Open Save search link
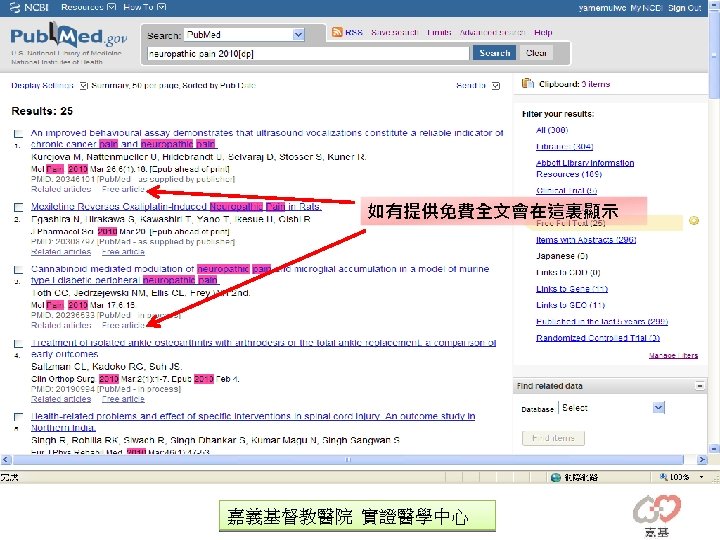Image resolution: width=720 pixels, height=540 pixels. pyautogui.click(x=394, y=33)
